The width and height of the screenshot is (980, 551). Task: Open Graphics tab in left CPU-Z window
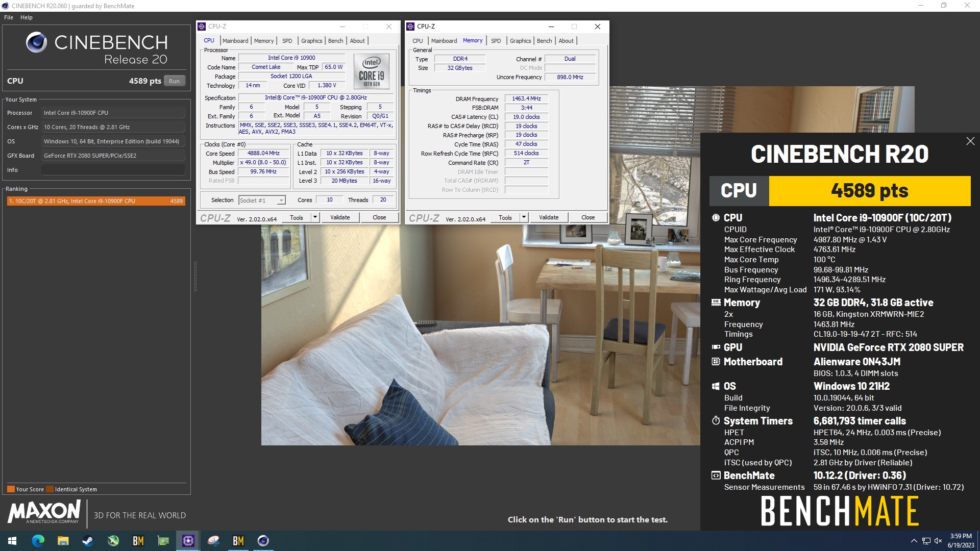(311, 41)
